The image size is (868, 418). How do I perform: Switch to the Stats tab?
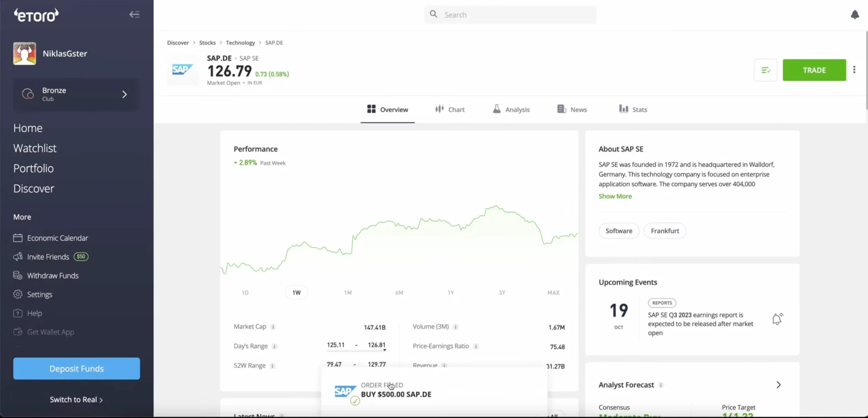click(x=633, y=109)
